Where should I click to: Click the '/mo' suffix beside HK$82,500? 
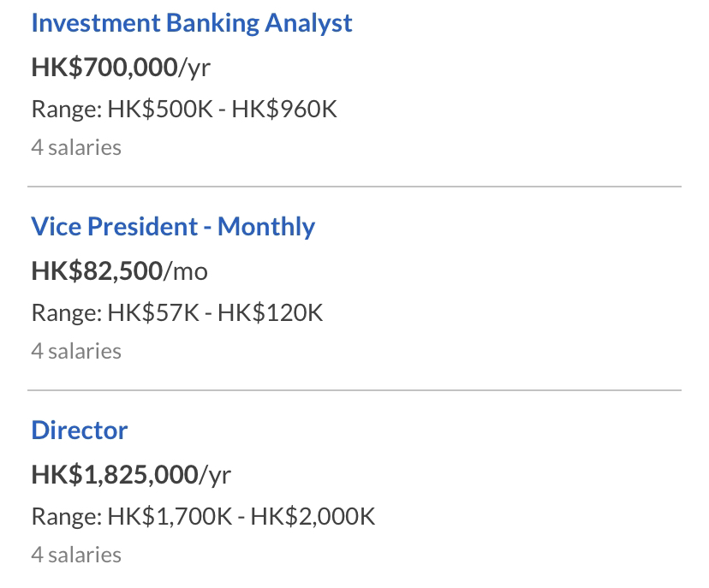coord(186,271)
